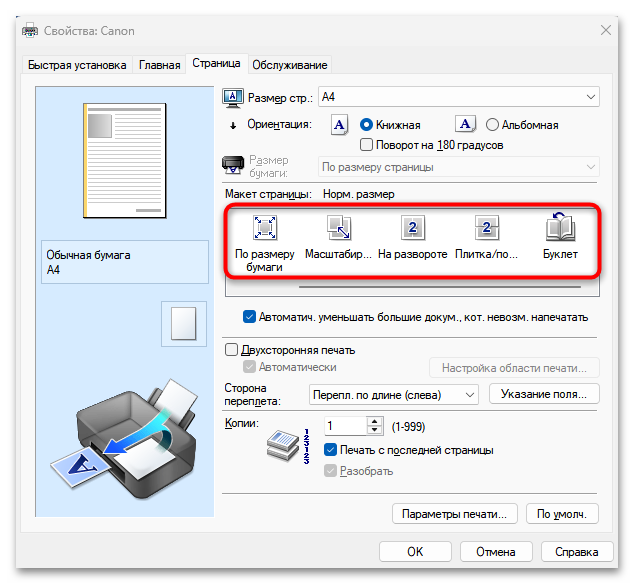The height and width of the screenshot is (584, 634).
Task: Click the portrait orientation page icon
Action: [x=339, y=125]
